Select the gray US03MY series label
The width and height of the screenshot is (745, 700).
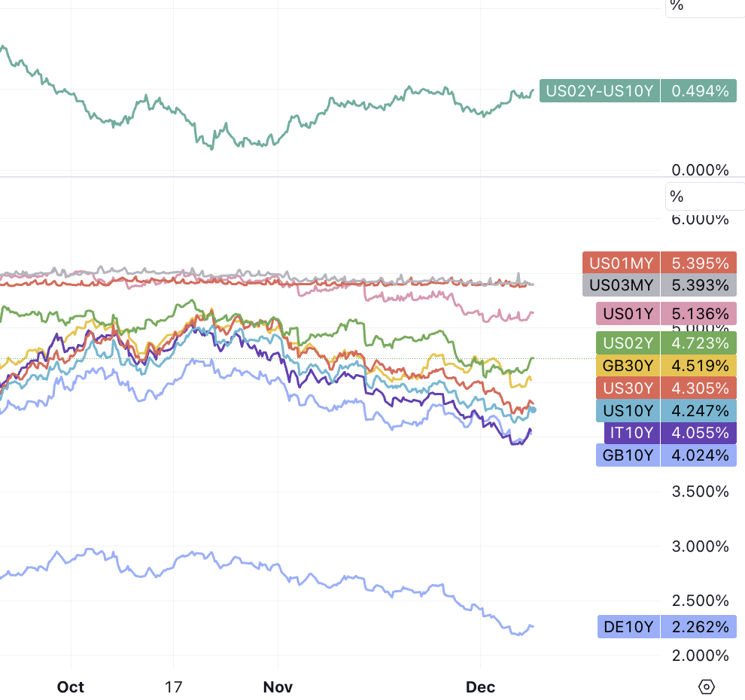(621, 285)
